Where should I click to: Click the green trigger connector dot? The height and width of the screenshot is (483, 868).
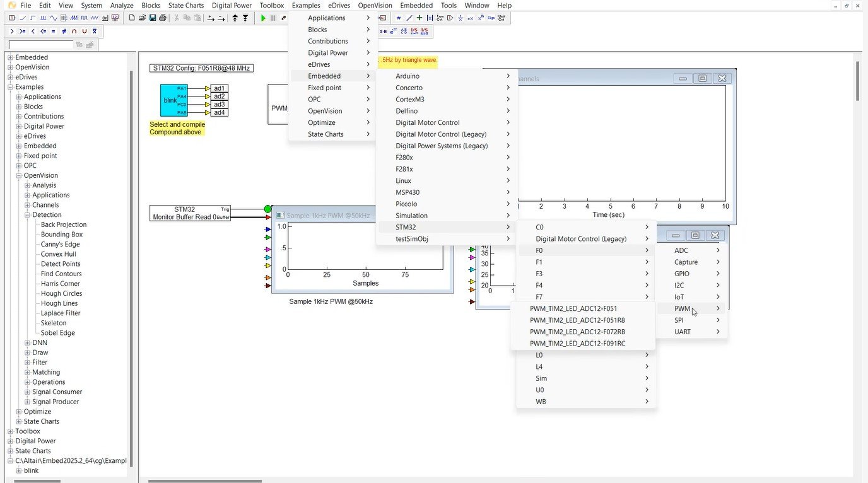click(x=268, y=209)
